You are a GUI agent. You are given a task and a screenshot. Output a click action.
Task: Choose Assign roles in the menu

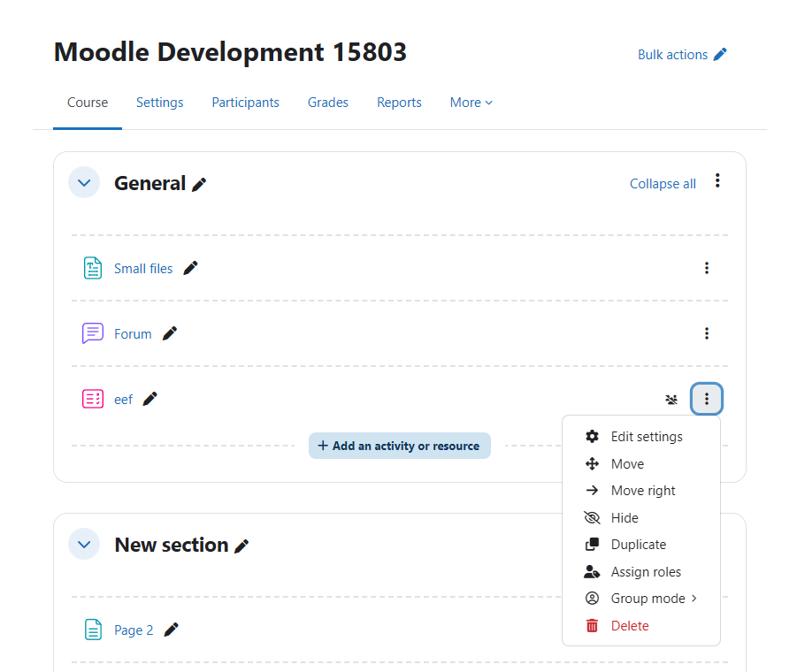641,572
